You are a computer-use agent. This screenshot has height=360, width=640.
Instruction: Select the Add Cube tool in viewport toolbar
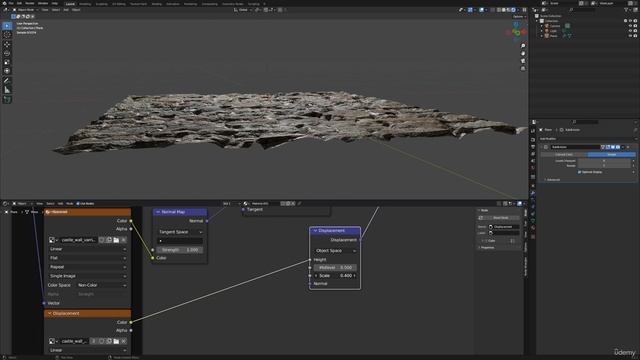point(7,100)
